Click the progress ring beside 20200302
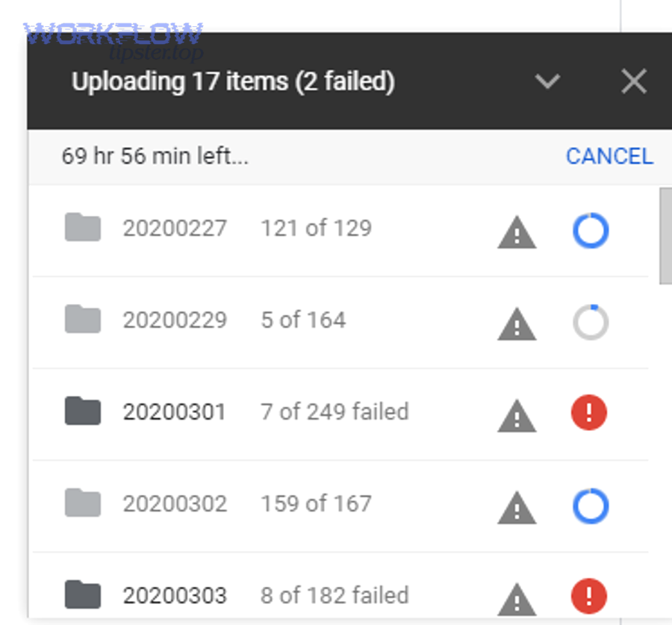The image size is (672, 625). point(589,507)
